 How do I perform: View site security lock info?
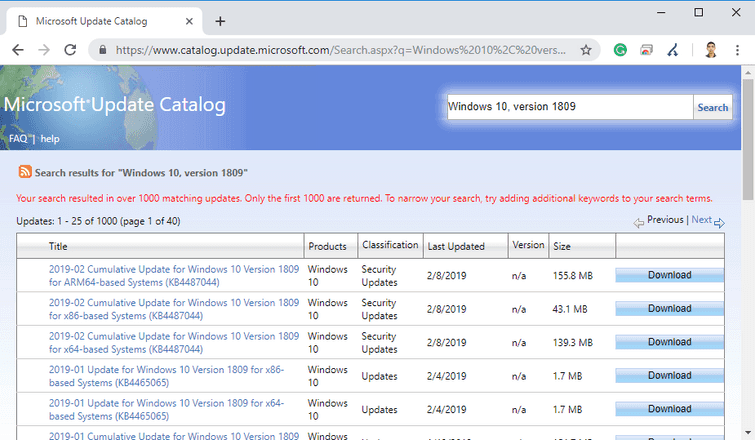tap(102, 50)
